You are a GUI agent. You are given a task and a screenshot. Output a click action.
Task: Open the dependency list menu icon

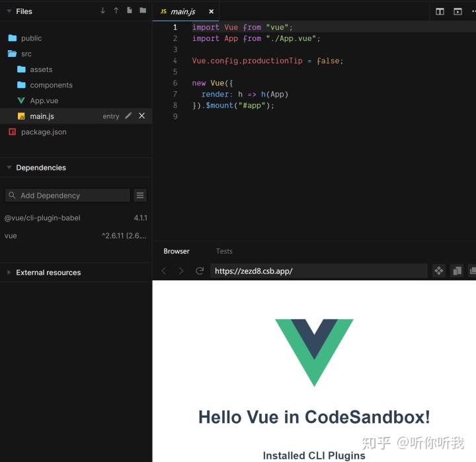pyautogui.click(x=140, y=195)
